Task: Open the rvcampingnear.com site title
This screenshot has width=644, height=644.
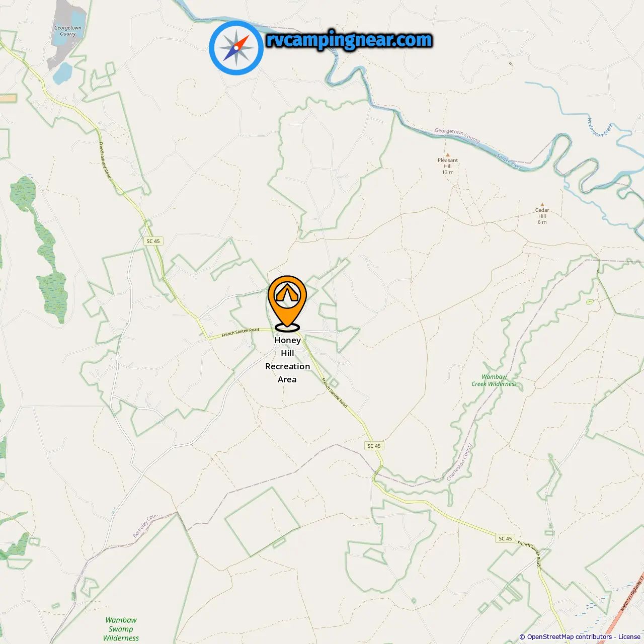Action: tap(349, 40)
